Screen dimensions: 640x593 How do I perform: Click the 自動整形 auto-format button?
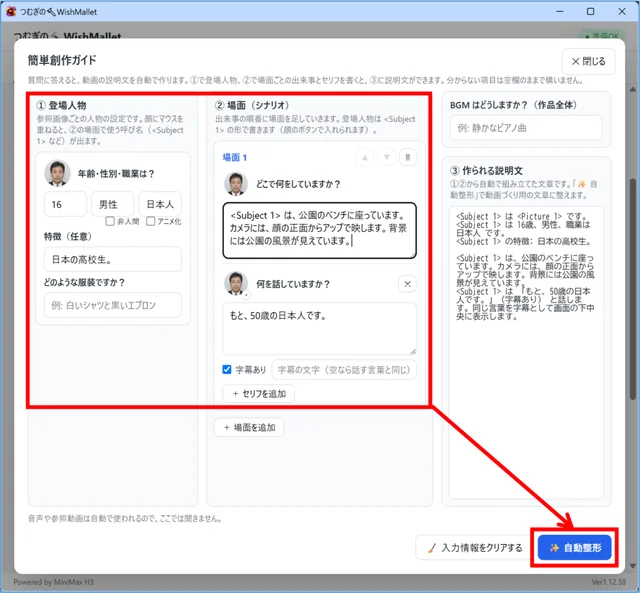click(574, 547)
